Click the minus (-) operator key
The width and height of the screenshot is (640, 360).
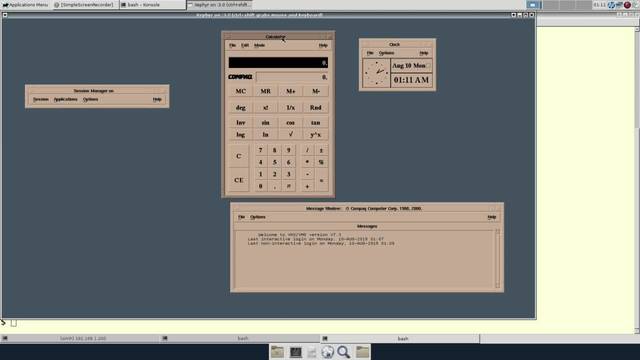pyautogui.click(x=307, y=174)
